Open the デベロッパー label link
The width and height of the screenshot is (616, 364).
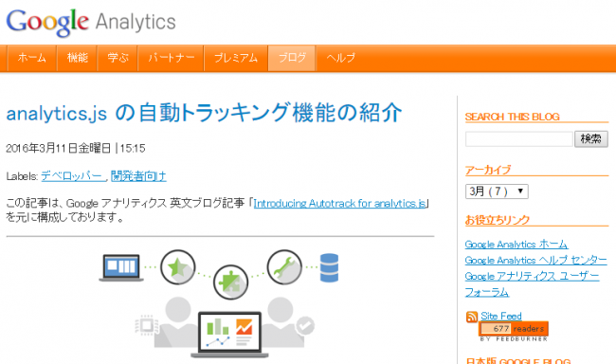coord(73,176)
